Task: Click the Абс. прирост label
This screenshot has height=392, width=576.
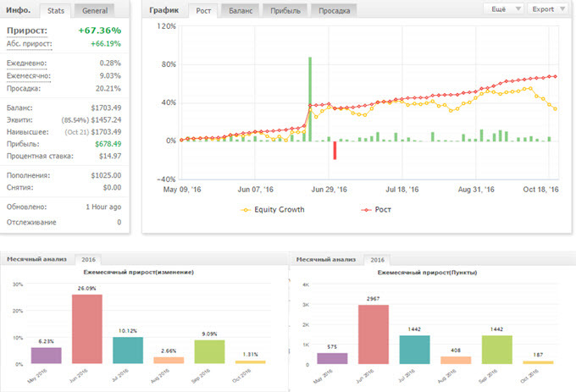Action: (x=29, y=44)
